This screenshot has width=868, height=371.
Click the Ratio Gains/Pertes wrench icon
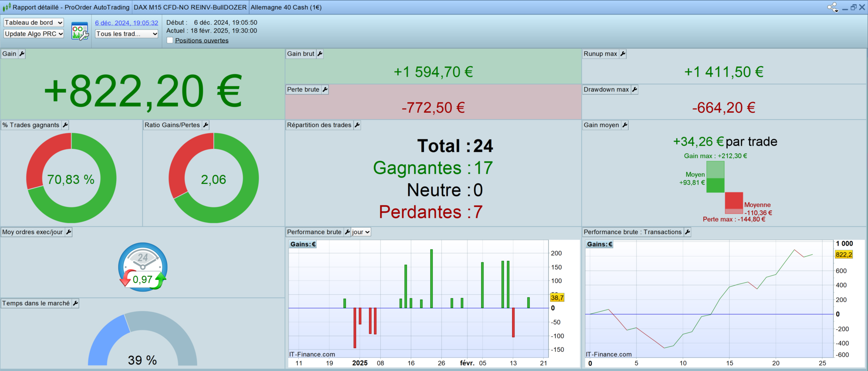click(x=206, y=125)
